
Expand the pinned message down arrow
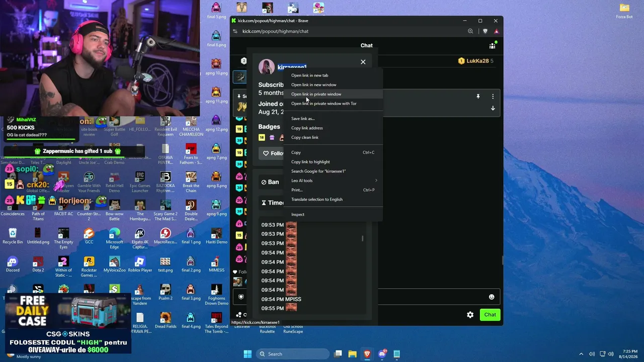point(493,108)
